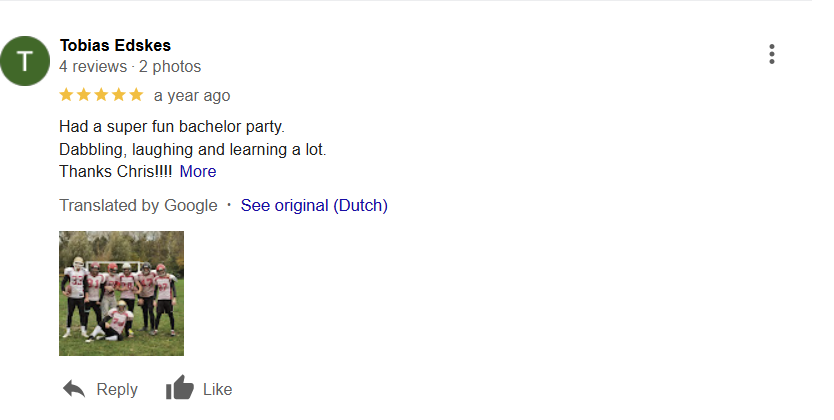Click the thumbs-up icon
This screenshot has height=420, width=834.
point(179,389)
